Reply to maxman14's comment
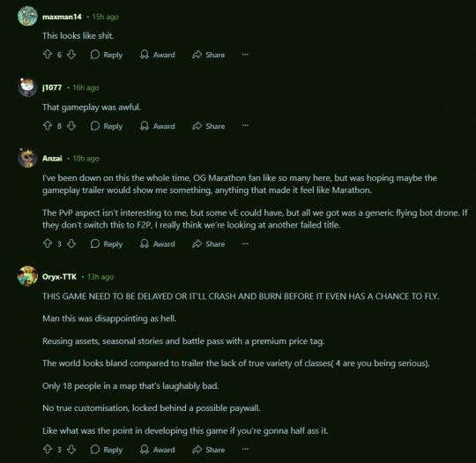 (x=107, y=55)
